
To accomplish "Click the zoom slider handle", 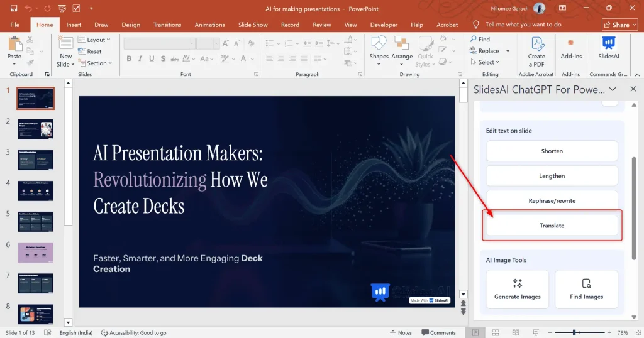I will click(x=574, y=333).
